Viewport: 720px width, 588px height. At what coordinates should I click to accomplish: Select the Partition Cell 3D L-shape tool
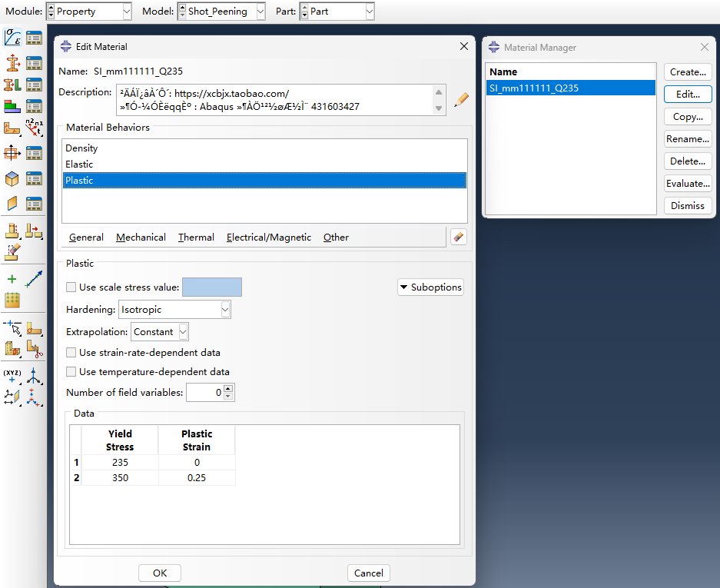[12, 349]
